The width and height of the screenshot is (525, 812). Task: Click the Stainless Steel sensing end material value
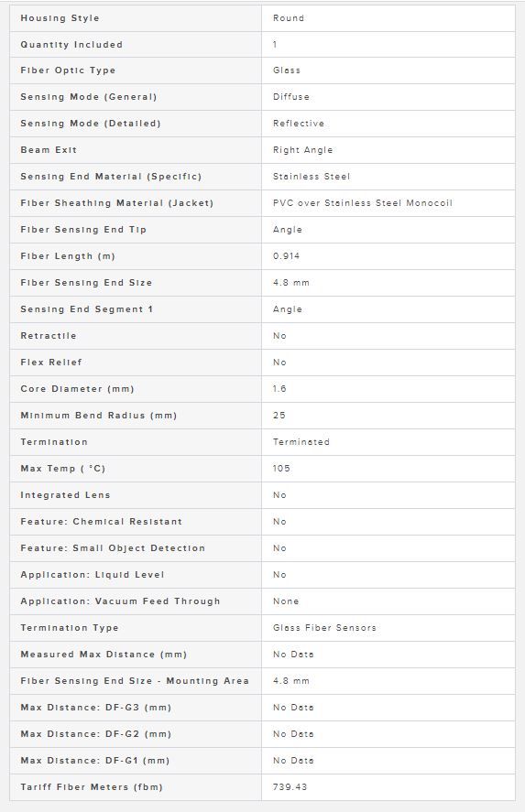point(312,177)
